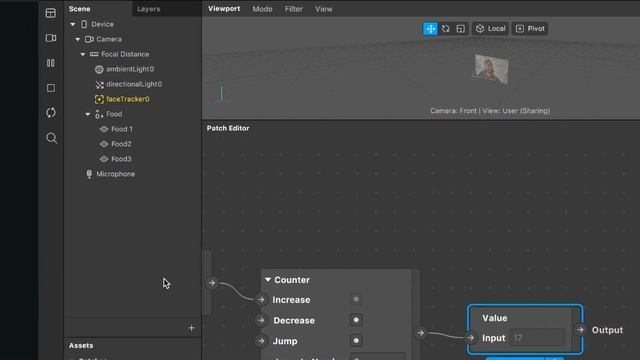640x360 pixels.
Task: Toggle Local coordinate space button
Action: pyautogui.click(x=491, y=29)
